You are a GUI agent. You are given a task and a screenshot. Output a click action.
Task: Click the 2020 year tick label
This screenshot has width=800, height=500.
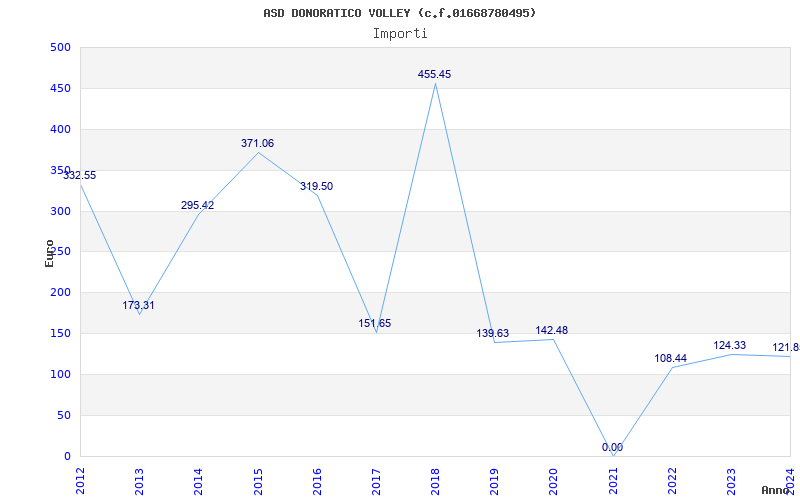pos(554,481)
